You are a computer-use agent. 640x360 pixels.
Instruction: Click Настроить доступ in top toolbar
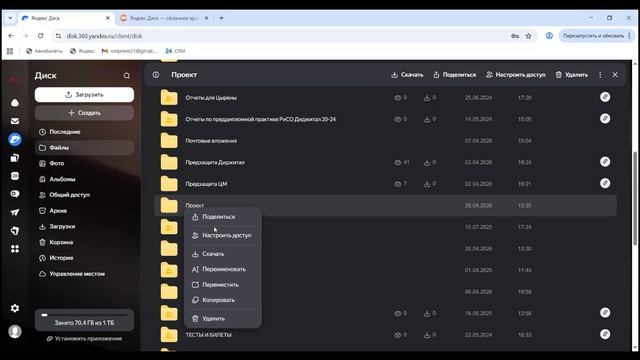516,75
